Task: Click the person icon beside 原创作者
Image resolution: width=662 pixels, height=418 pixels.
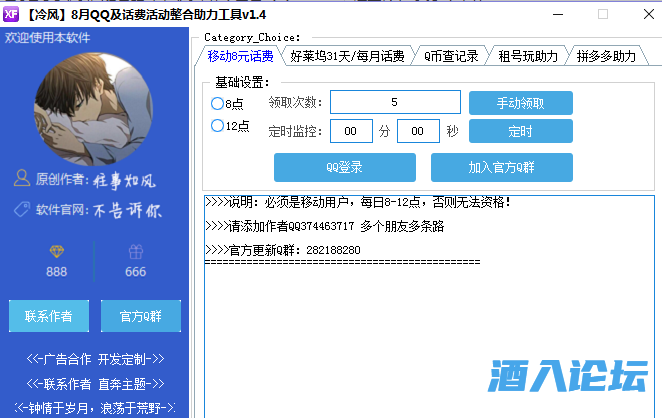Action: pos(20,179)
